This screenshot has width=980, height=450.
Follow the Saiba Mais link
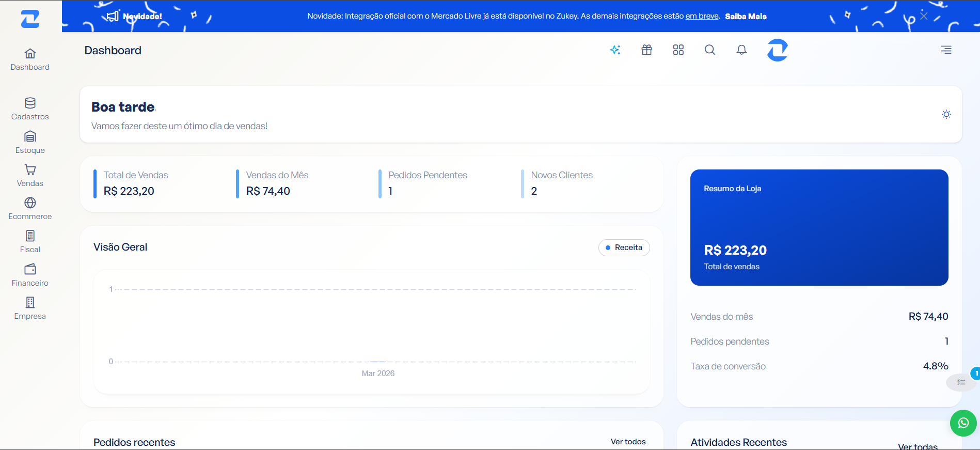(746, 17)
